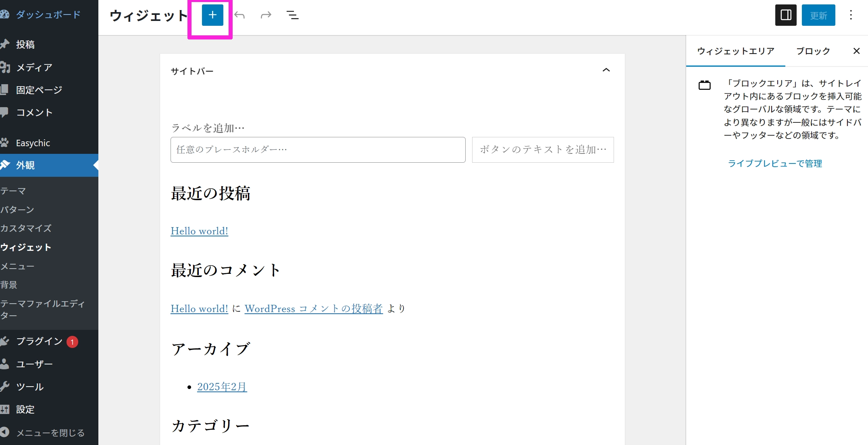Open ライブプレビューで管理 link
Viewport: 868px width, 445px height.
click(774, 163)
